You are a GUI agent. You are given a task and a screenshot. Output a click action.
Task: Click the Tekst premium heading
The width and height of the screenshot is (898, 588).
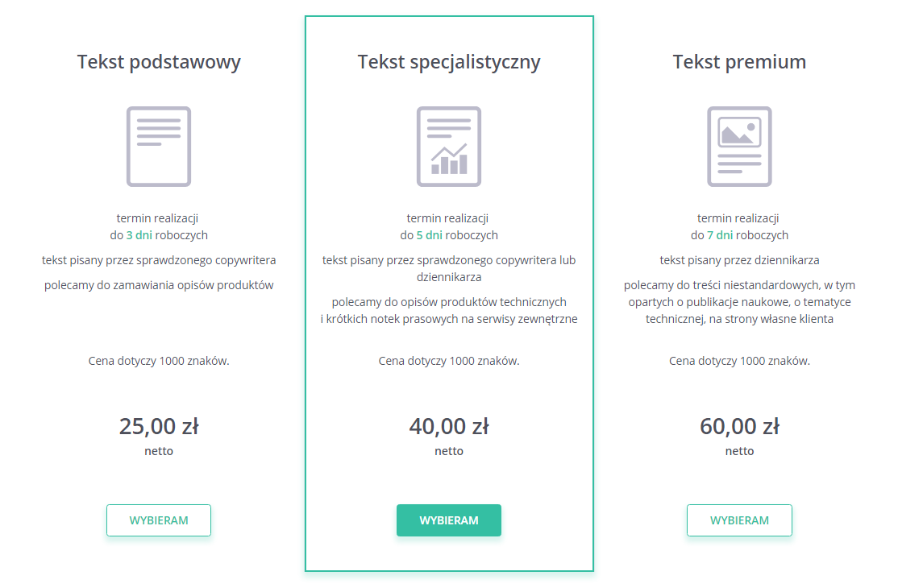tap(739, 61)
